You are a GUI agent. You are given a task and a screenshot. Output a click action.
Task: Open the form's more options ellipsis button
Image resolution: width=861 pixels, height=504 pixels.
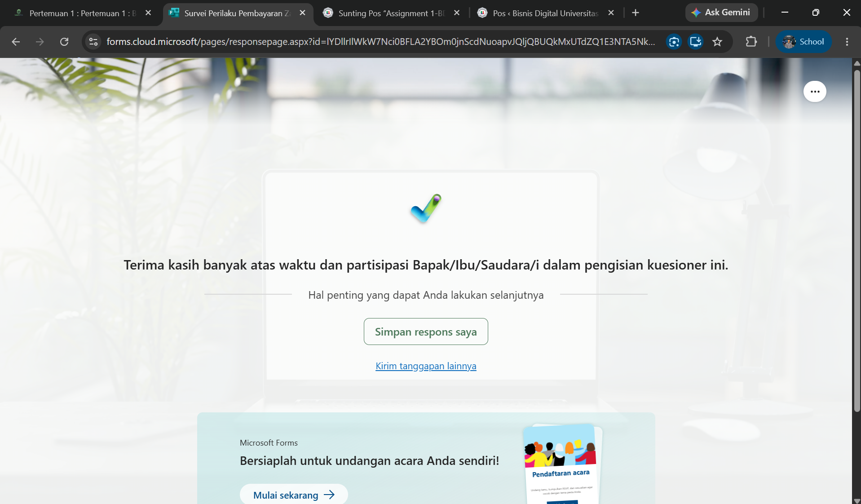[815, 92]
